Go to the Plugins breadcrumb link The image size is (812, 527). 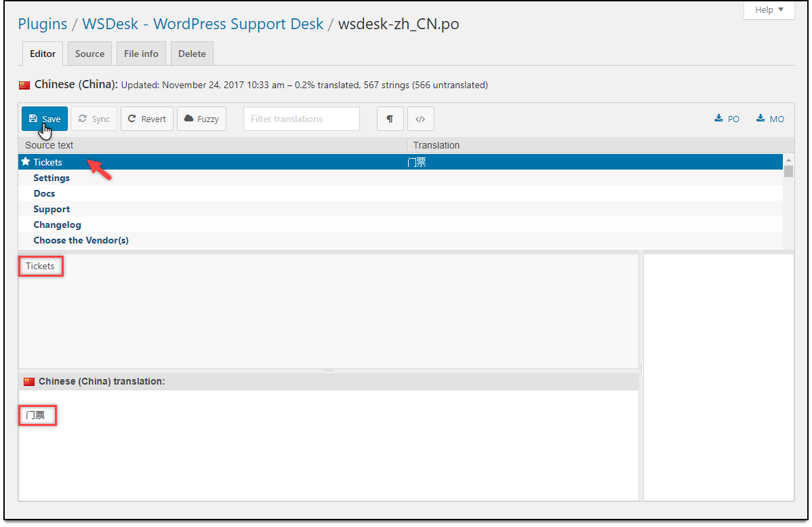click(43, 24)
